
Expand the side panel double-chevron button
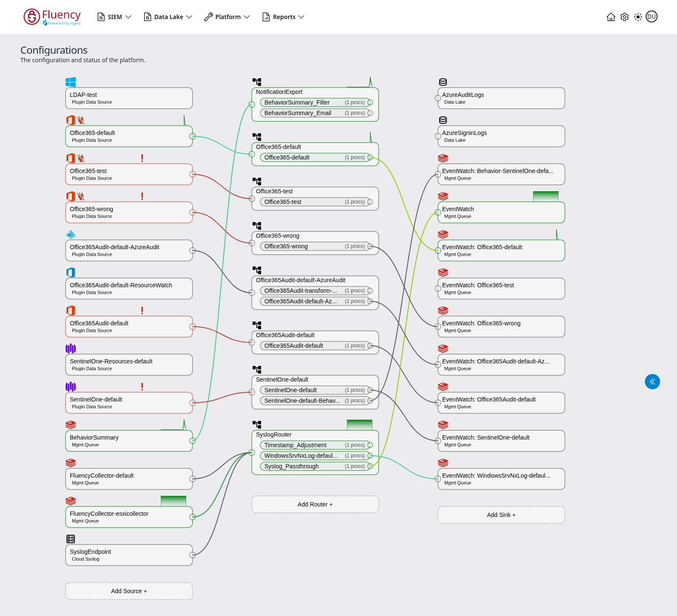[652, 382]
